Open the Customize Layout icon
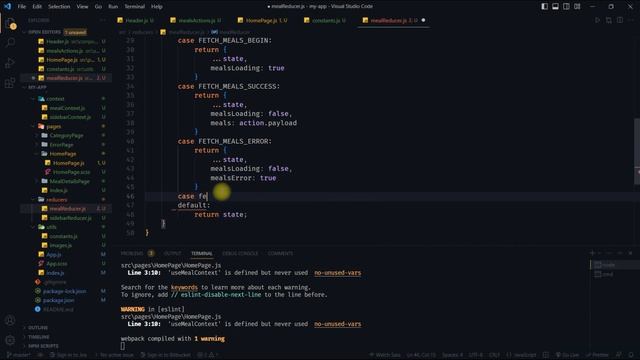This screenshot has width=640, height=360. 577,7
